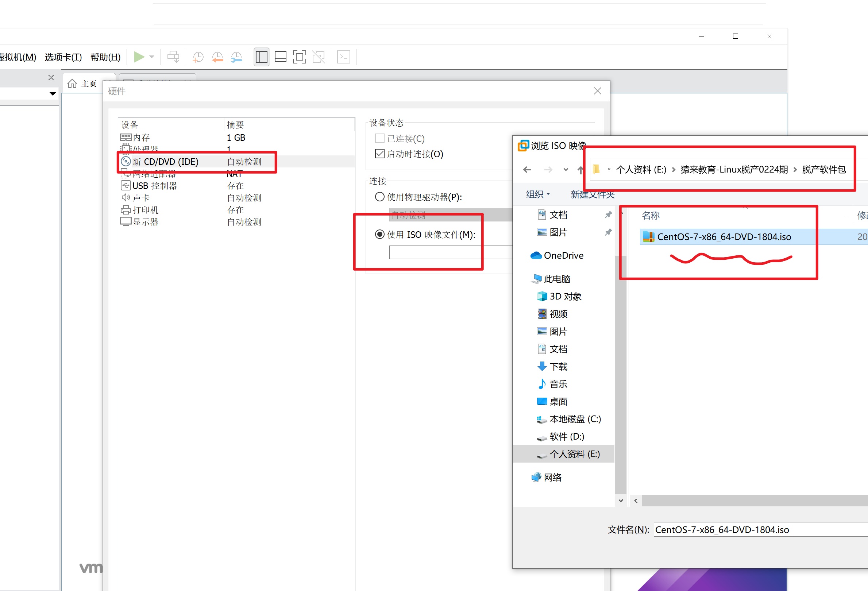Open the 组织 organize dropdown
868x591 pixels.
538,194
